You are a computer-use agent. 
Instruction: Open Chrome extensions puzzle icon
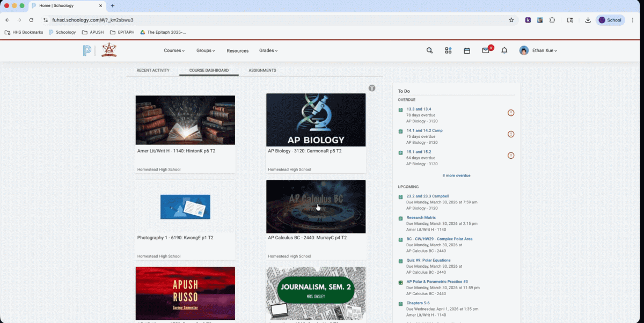552,20
